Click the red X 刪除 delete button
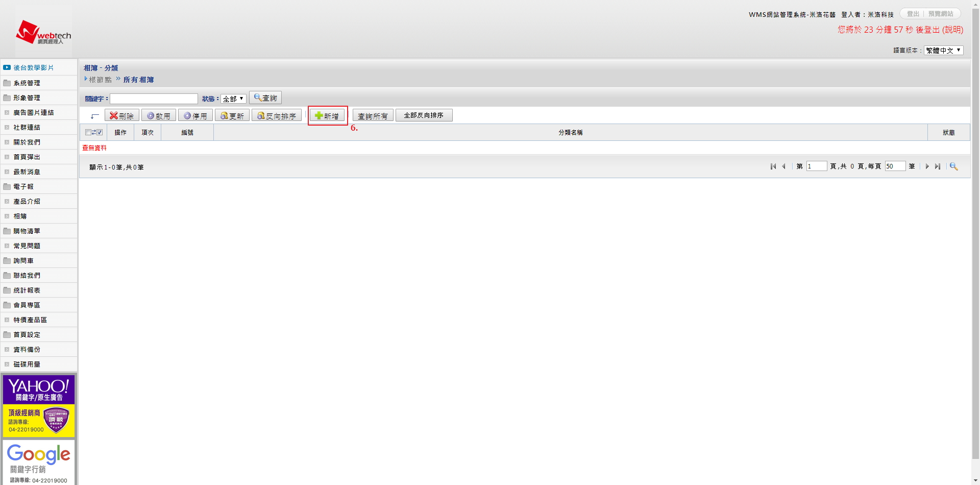Screen dimensions: 980x485 (121, 116)
